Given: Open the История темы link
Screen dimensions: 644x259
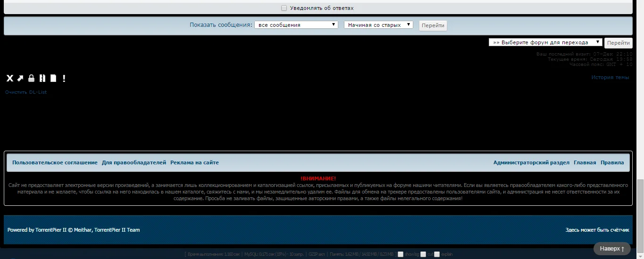Looking at the screenshot, I should 610,77.
